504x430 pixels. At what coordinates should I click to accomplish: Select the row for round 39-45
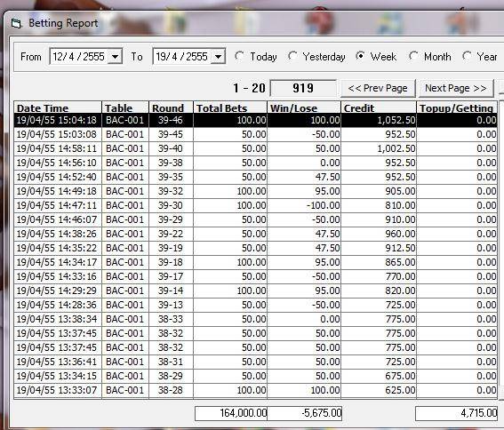tap(255, 134)
